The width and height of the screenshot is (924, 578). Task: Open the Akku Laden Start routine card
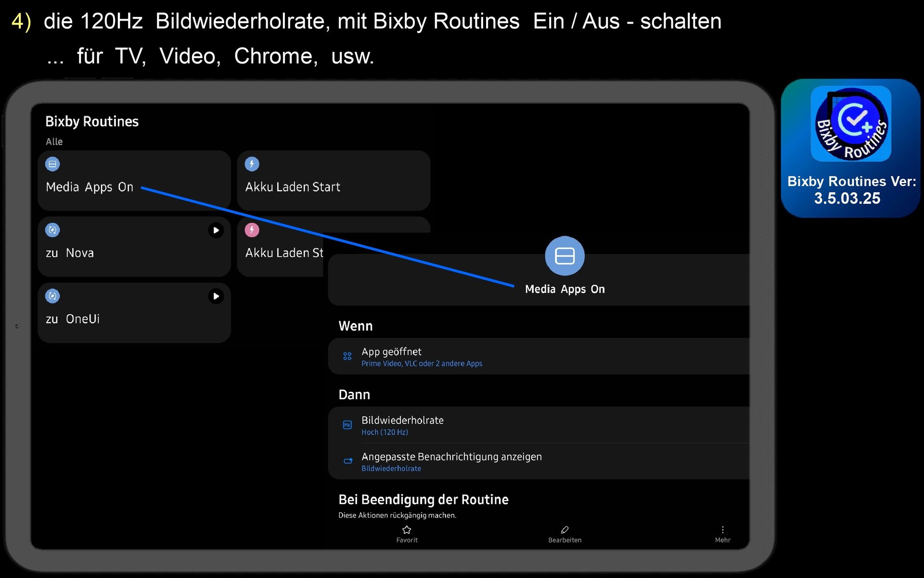click(x=334, y=180)
